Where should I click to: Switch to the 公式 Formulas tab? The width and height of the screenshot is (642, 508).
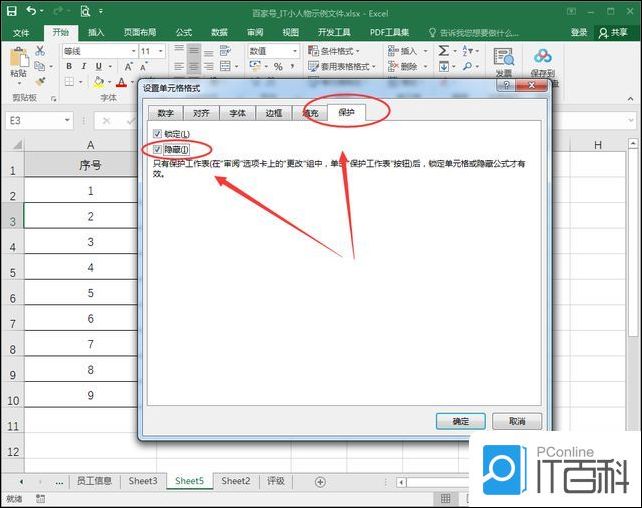point(184,32)
